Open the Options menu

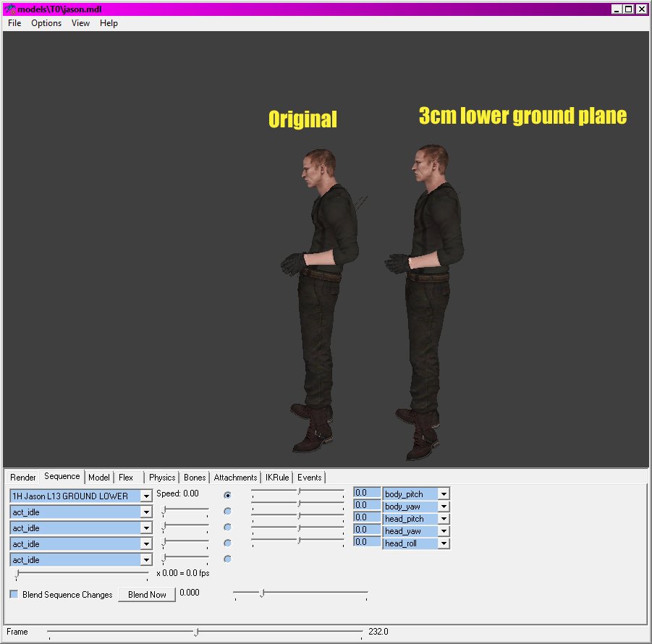pyautogui.click(x=46, y=23)
